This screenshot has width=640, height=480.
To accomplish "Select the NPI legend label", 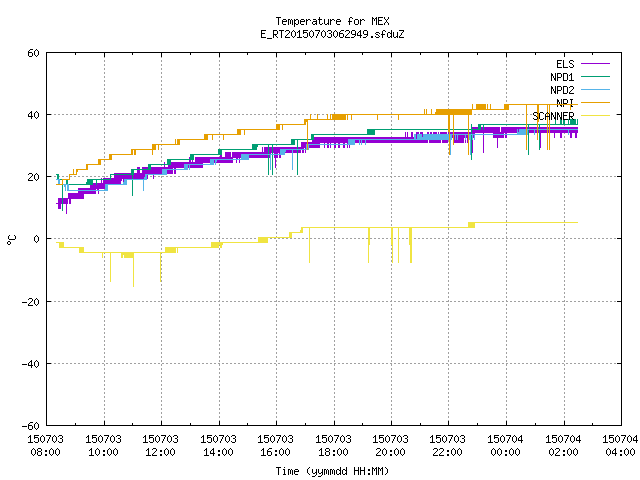I will [565, 103].
